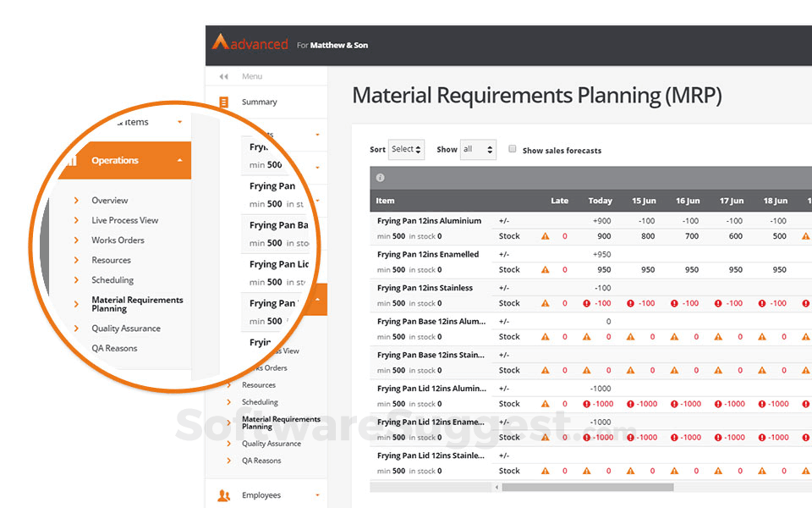Open the Sort select dropdown
This screenshot has height=508, width=812.
406,150
